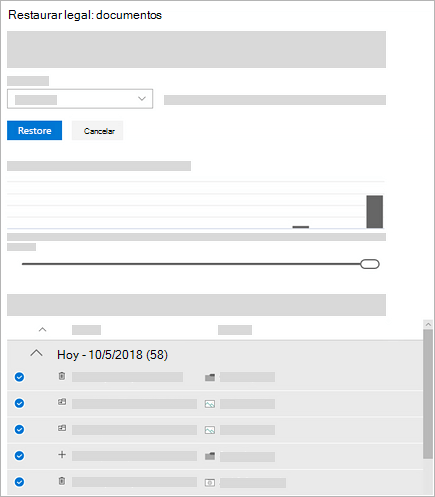The image size is (435, 497).
Task: Click the slider handle at the right end
Action: point(370,264)
